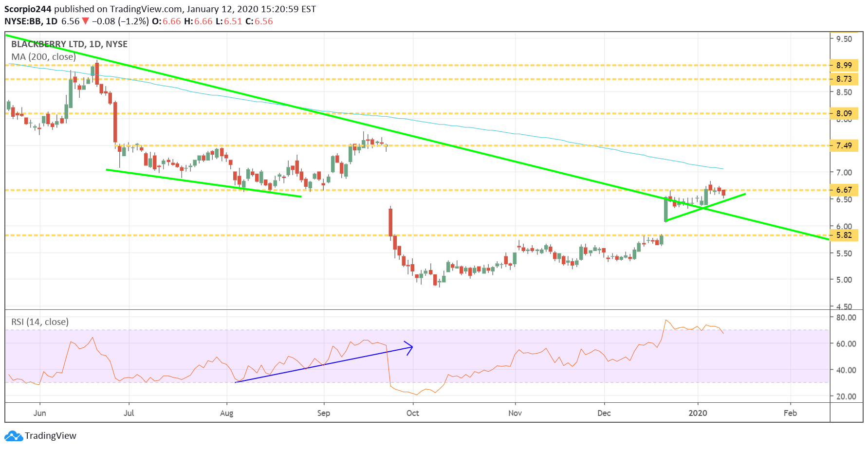Click the 5.50 tick on the price axis

pyautogui.click(x=844, y=253)
